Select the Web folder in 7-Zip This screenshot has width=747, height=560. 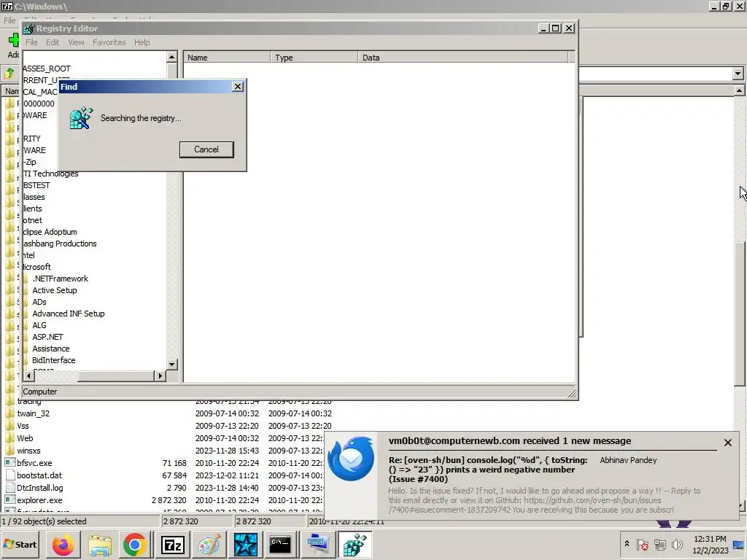point(25,438)
